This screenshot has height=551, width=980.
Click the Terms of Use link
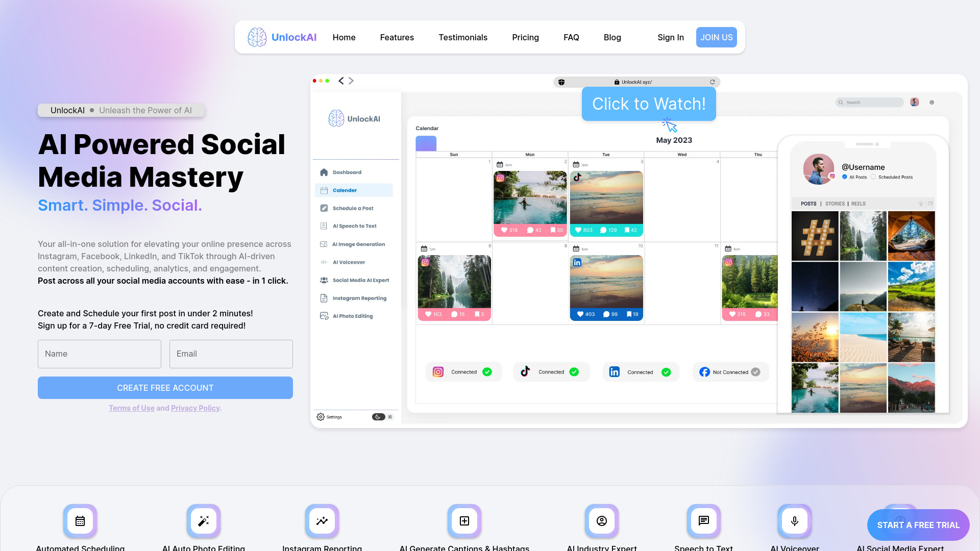(131, 408)
